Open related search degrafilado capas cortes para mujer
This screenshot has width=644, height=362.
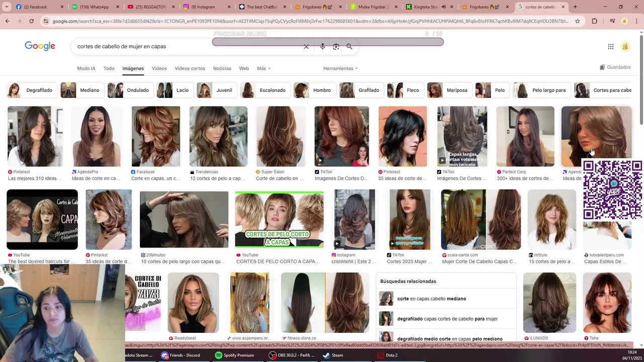pos(447,319)
